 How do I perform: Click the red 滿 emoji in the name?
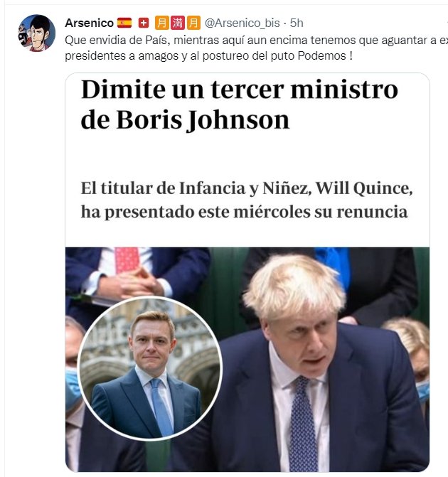coord(178,23)
